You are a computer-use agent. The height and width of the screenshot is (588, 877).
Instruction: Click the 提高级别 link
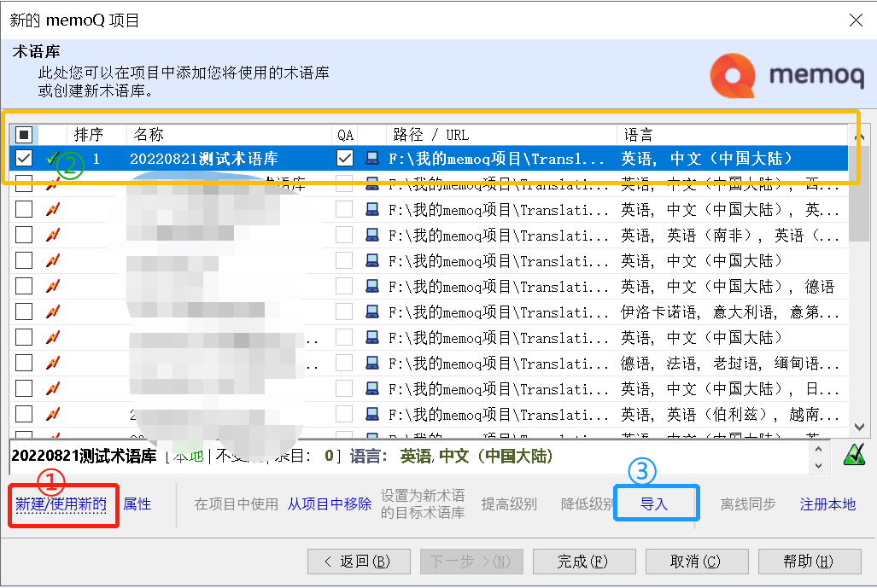(x=509, y=504)
